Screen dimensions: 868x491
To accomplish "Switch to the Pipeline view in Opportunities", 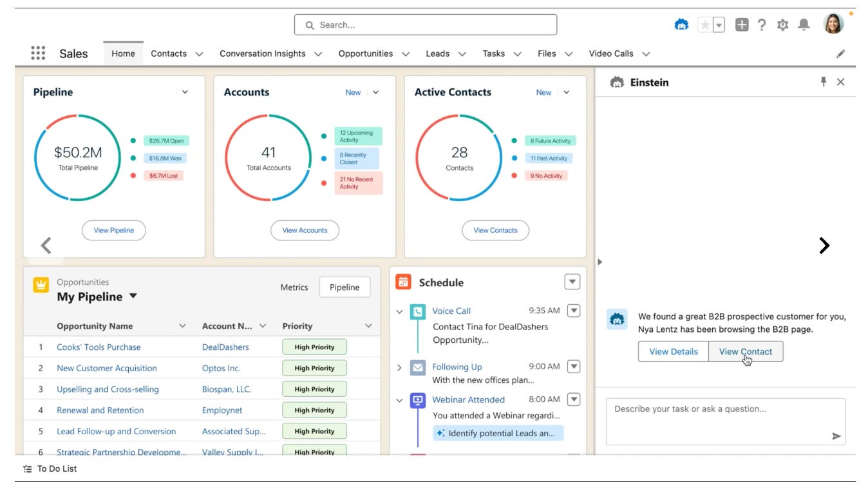I will (344, 287).
